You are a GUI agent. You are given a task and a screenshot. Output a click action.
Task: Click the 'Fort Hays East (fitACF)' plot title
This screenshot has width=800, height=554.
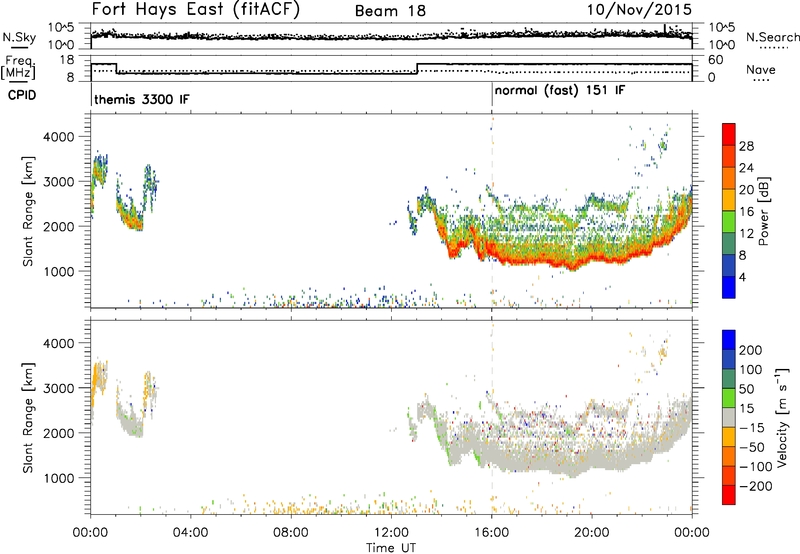[195, 10]
